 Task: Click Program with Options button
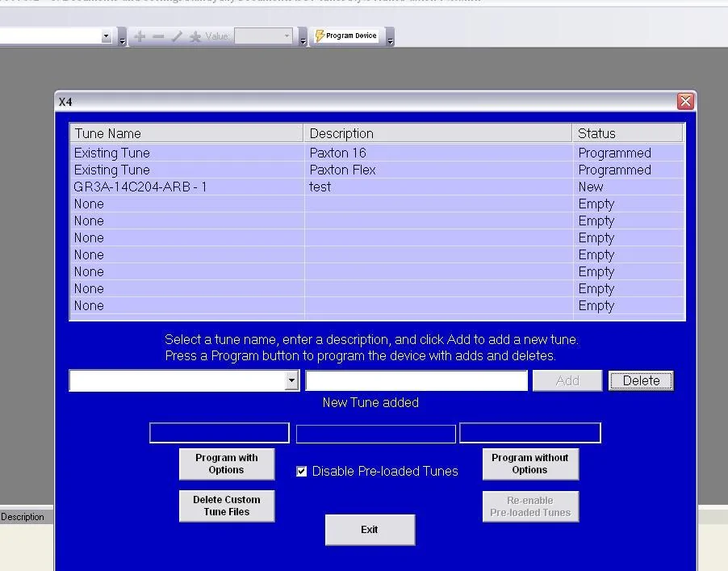227,464
